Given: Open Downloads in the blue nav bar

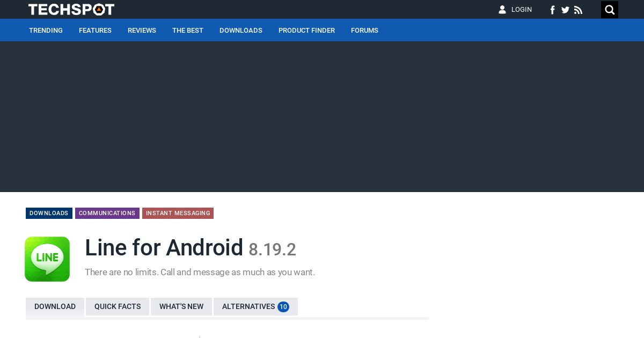Looking at the screenshot, I should (x=241, y=31).
